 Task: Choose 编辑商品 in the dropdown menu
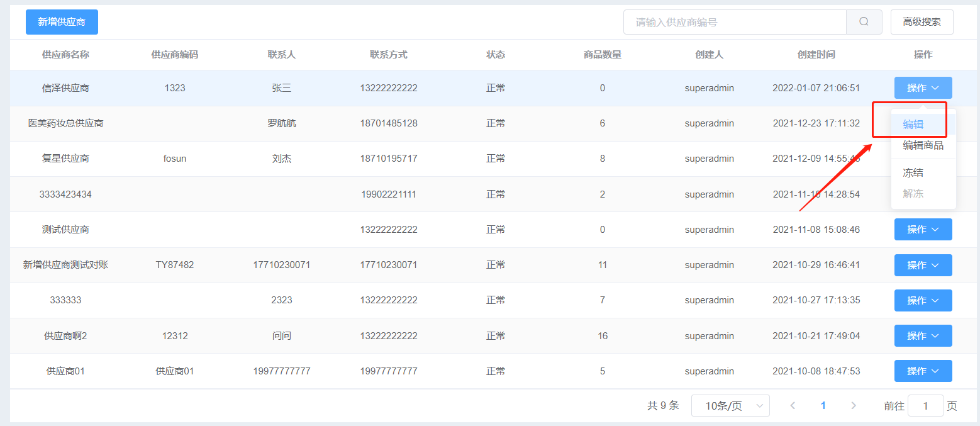pyautogui.click(x=923, y=145)
